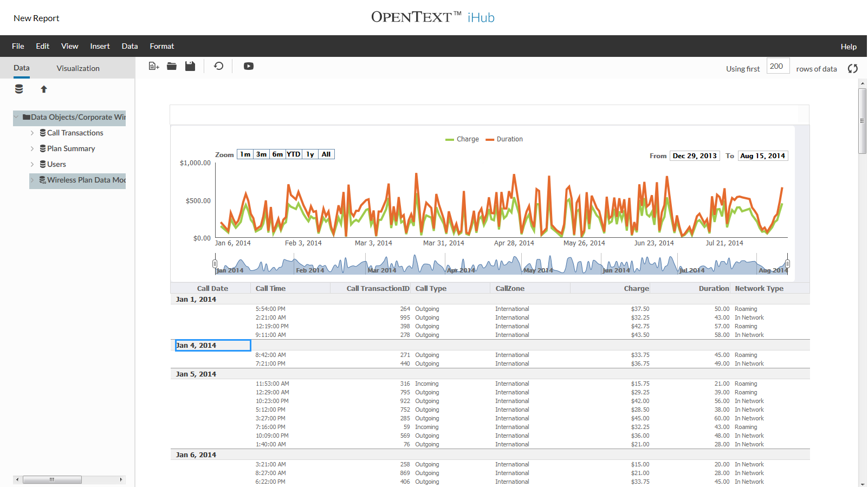Click transaction ID 922 cell

[405, 401]
